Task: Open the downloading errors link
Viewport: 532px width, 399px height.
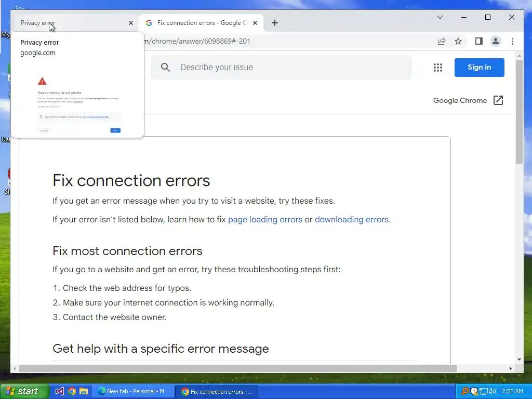Action: pos(352,220)
